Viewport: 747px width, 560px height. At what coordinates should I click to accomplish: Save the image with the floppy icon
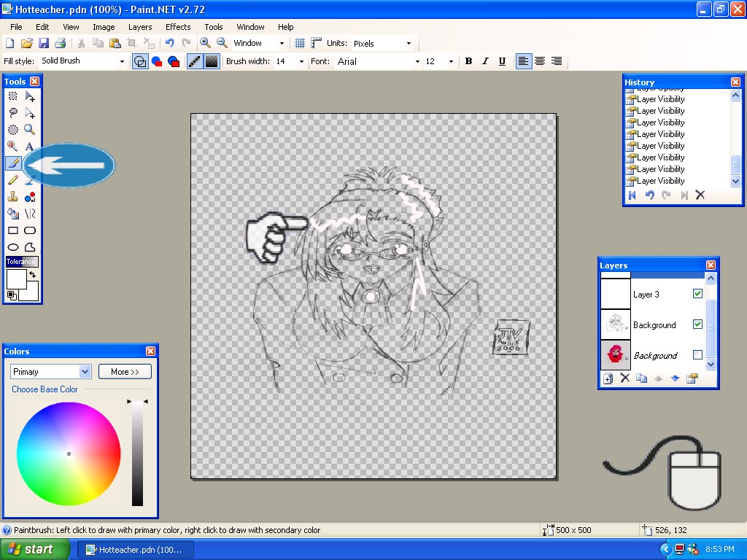tap(43, 43)
